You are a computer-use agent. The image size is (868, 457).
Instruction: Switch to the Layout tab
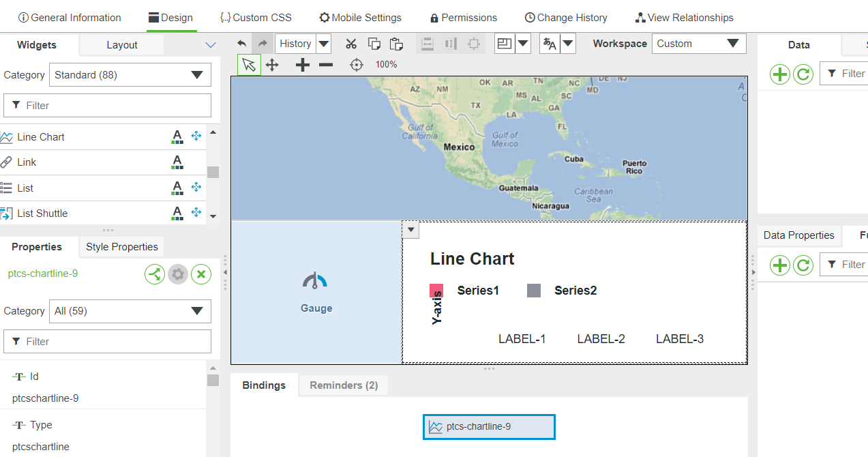pos(122,45)
